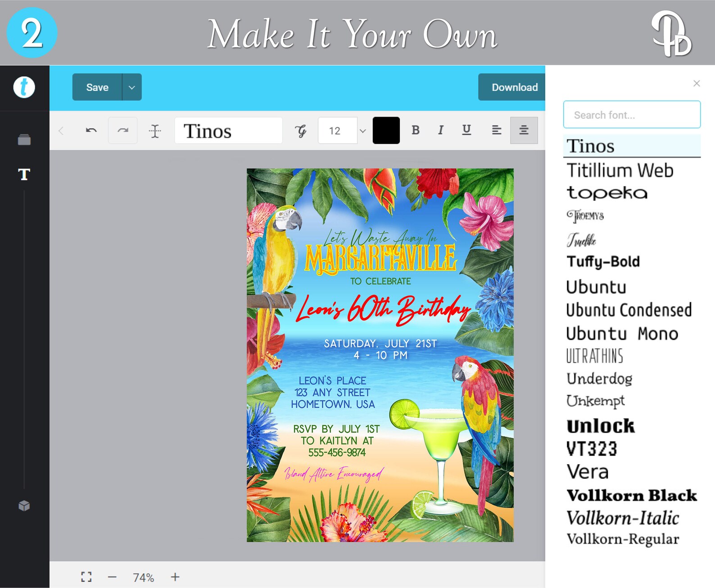
Task: Close the font picker panel
Action: pyautogui.click(x=697, y=83)
